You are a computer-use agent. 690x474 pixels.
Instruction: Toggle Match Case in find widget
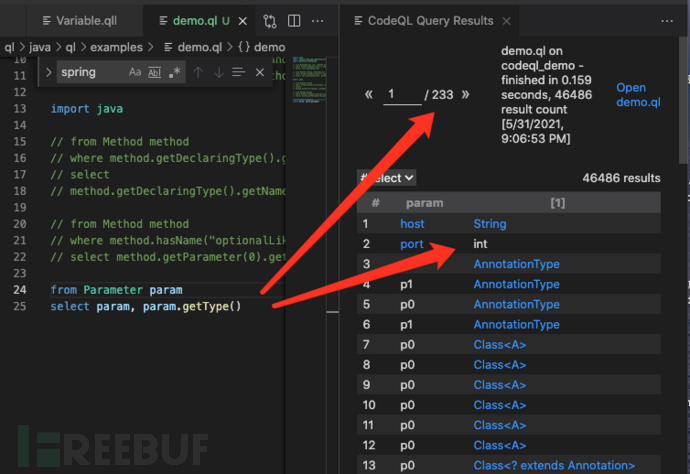click(135, 72)
